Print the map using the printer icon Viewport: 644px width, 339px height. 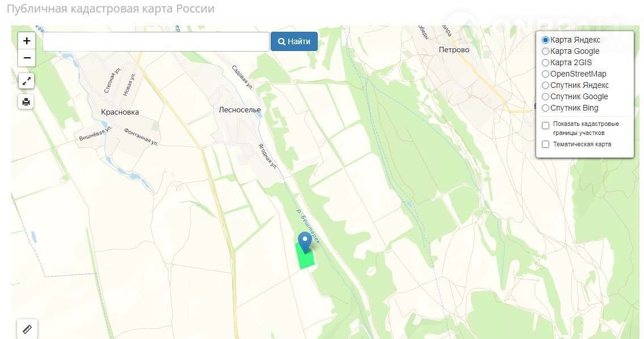click(x=26, y=101)
